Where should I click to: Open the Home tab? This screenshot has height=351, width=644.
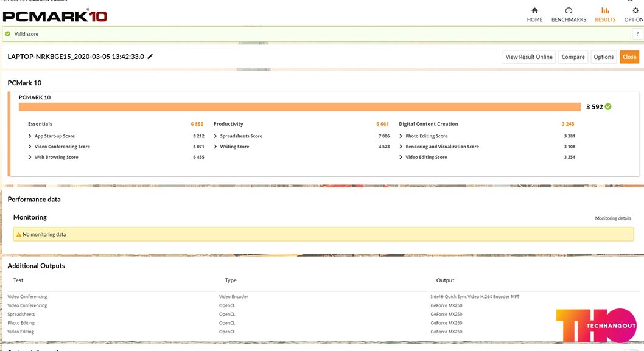pyautogui.click(x=534, y=15)
